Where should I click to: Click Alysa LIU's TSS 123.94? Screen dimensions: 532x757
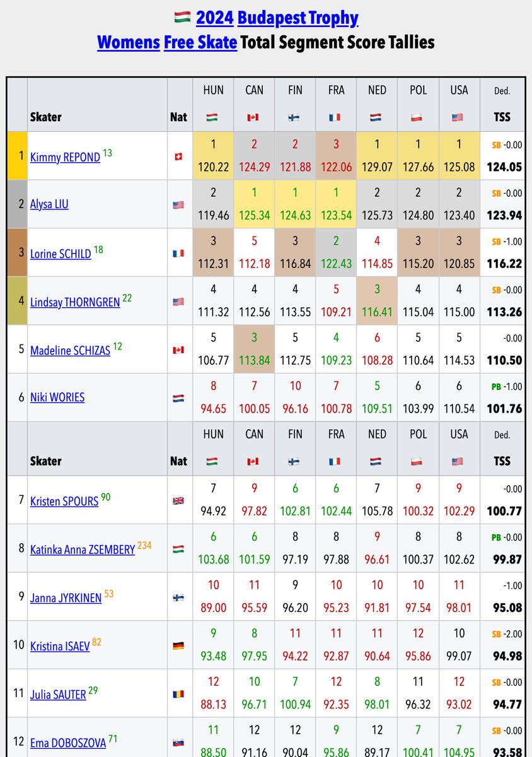[x=504, y=215]
